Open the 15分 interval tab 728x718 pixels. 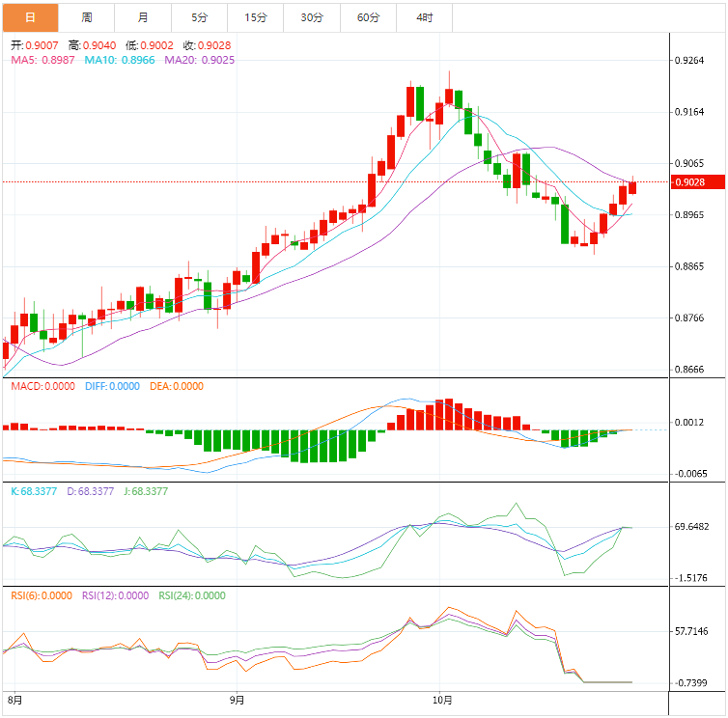click(256, 17)
